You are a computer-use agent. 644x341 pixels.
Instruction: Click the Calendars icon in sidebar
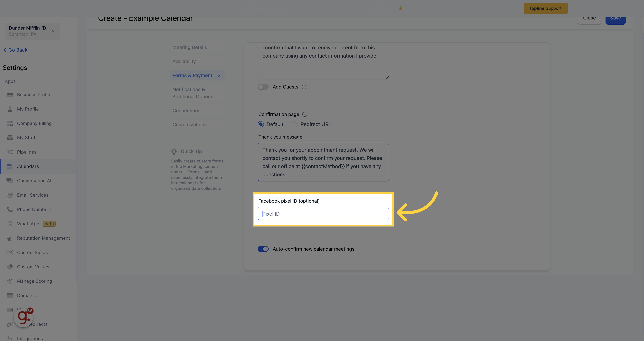point(9,166)
